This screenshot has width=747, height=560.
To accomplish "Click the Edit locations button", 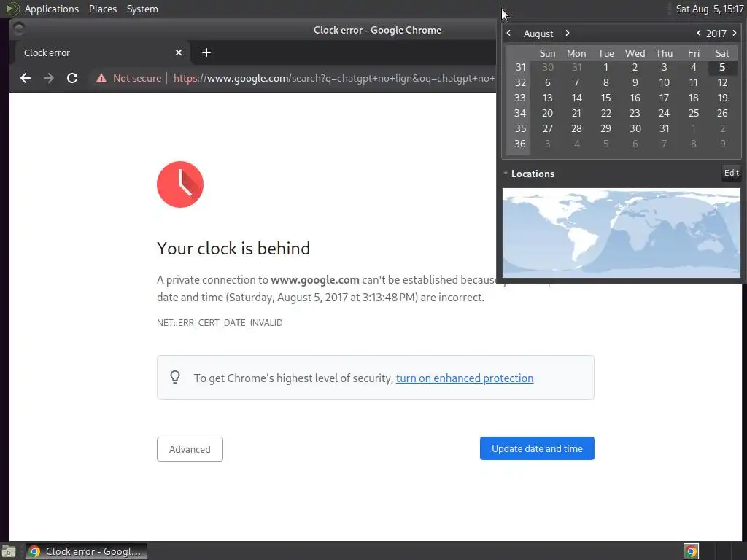I will point(731,173).
